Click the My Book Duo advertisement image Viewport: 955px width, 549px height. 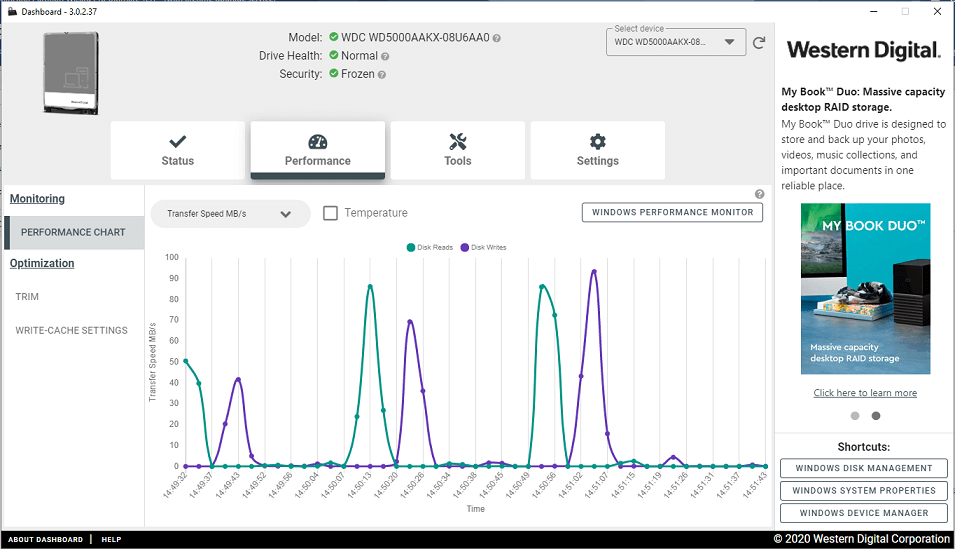pyautogui.click(x=865, y=288)
